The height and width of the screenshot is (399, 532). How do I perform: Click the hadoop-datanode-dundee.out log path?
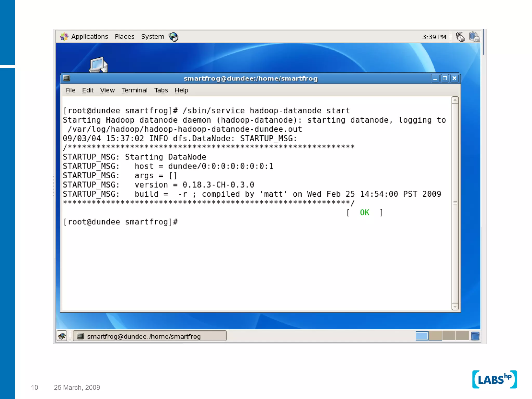(x=185, y=129)
